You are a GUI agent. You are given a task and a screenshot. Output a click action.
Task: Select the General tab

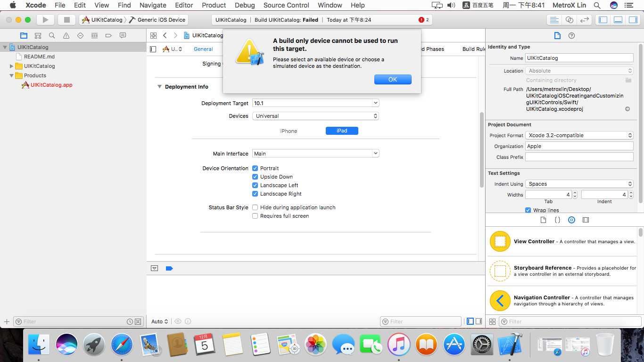pos(203,49)
